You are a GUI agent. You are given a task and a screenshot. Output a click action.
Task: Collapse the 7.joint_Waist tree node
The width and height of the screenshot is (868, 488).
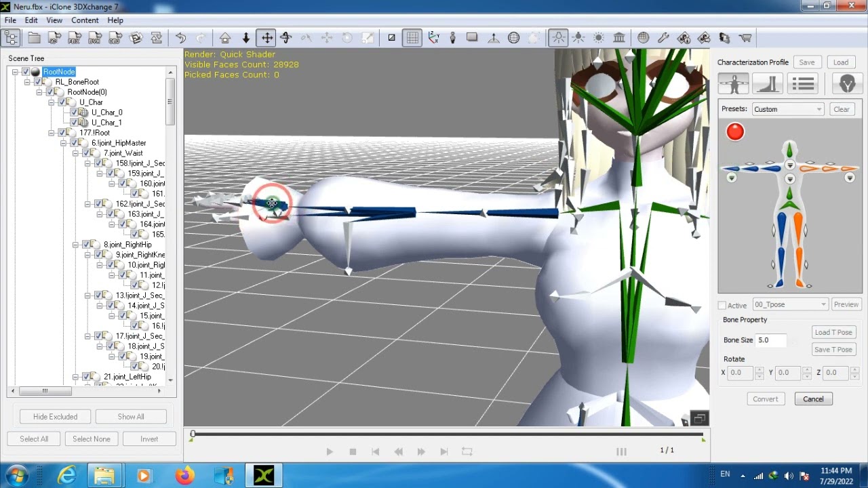tap(76, 153)
